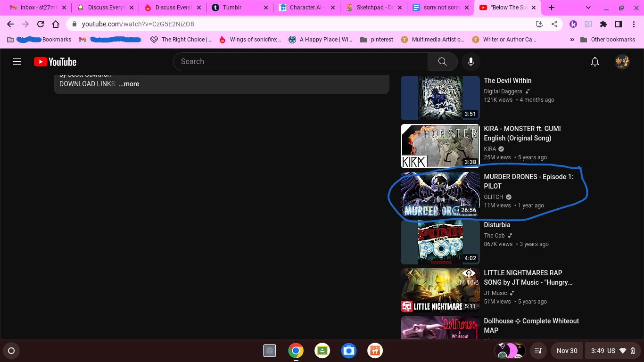Viewport: 644px width, 362px height.
Task: Open the browser tab search chevron
Action: coord(587,8)
